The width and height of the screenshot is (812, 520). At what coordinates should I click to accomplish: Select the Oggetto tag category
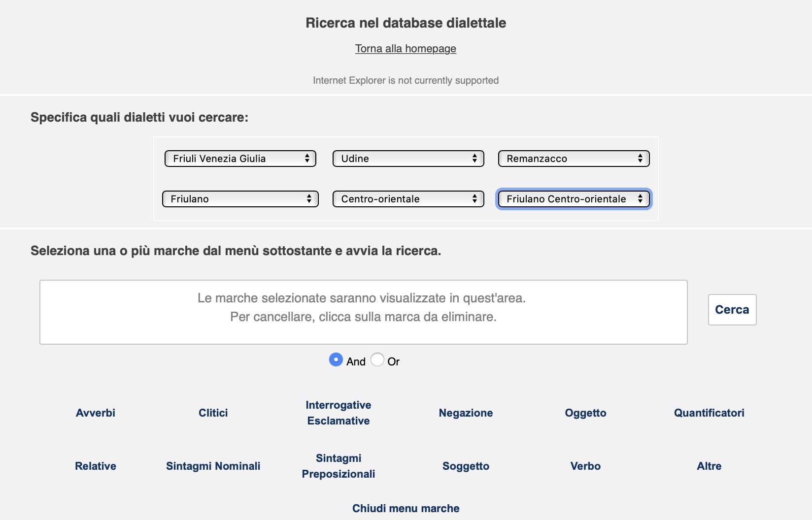585,413
